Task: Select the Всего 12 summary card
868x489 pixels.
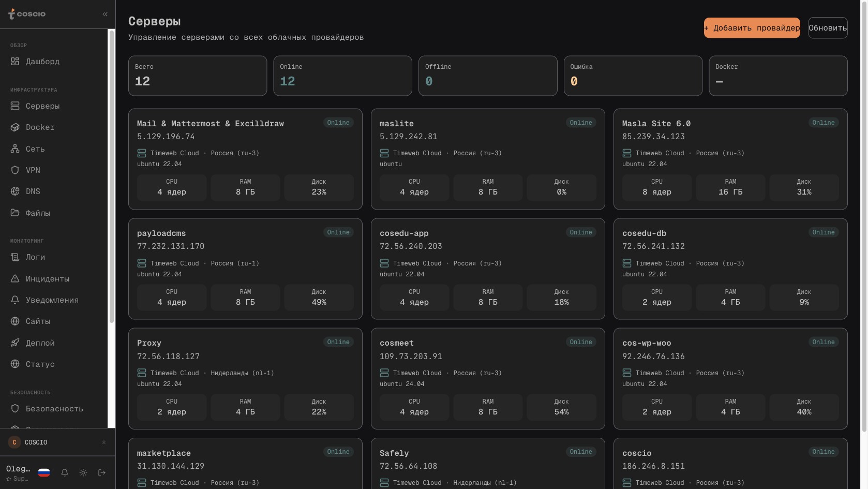Action: [198, 76]
